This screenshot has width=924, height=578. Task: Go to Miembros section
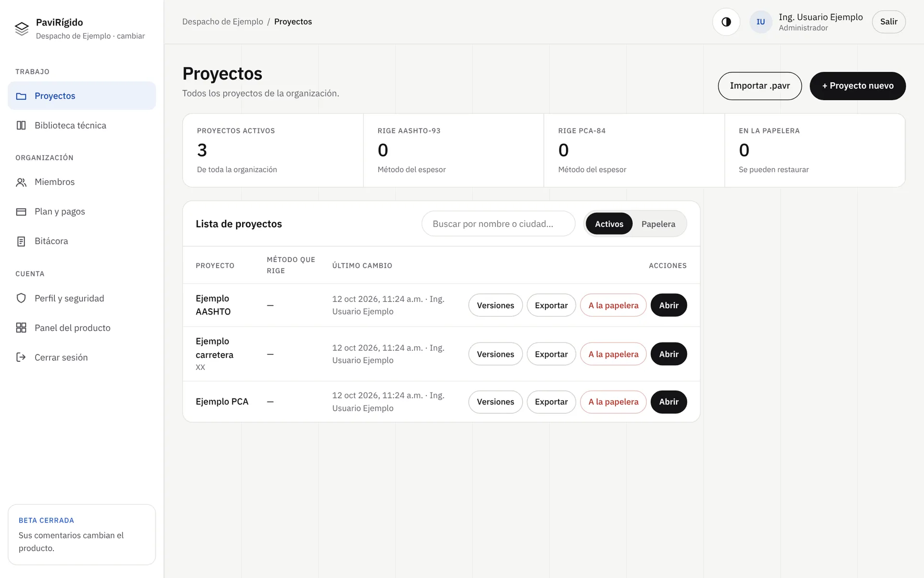pyautogui.click(x=82, y=182)
